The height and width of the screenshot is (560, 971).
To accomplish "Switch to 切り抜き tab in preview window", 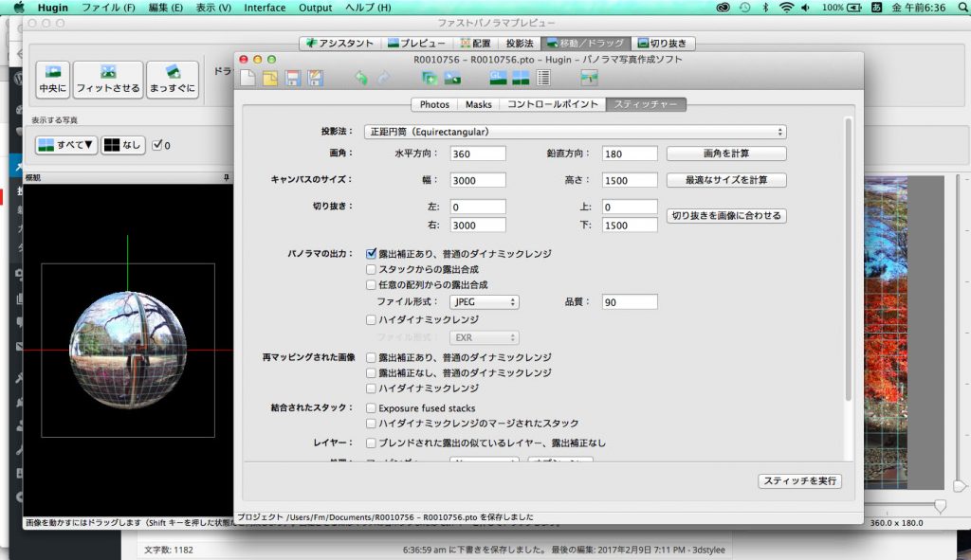I will pyautogui.click(x=663, y=44).
